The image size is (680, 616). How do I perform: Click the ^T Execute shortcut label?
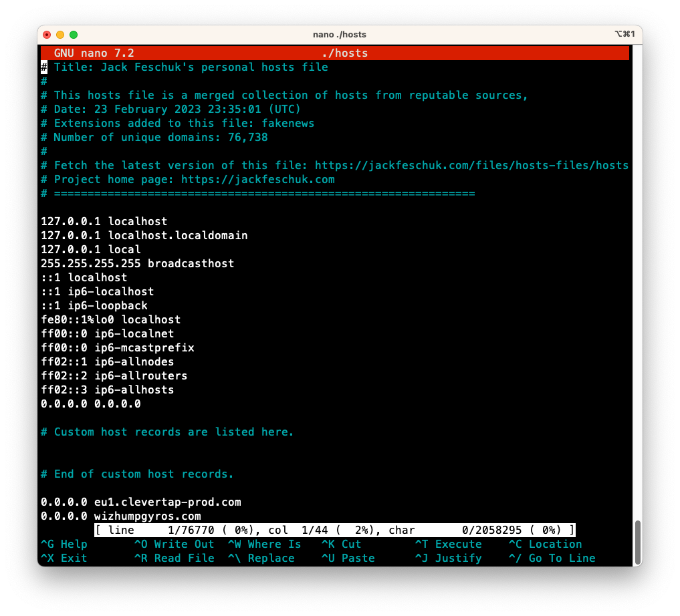pyautogui.click(x=448, y=544)
